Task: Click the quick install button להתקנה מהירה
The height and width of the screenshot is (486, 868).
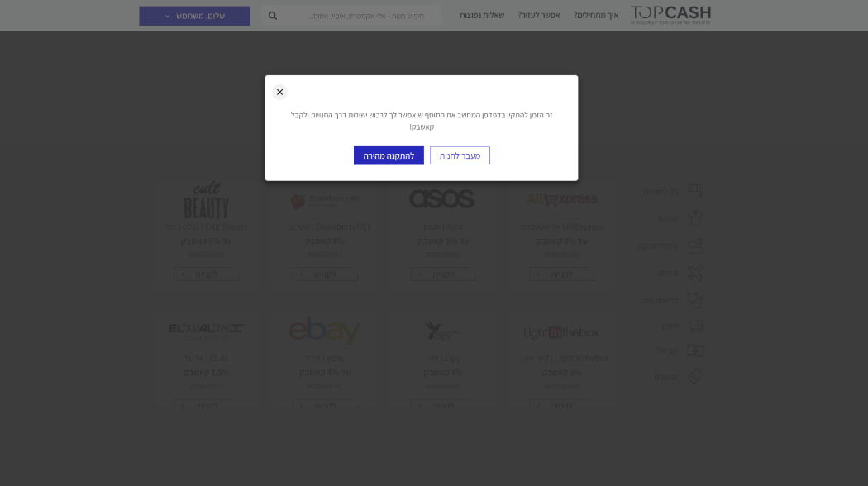Action: click(x=389, y=155)
